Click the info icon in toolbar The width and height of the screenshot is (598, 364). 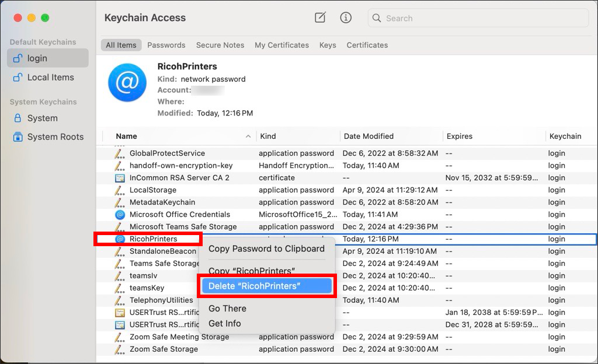point(346,17)
